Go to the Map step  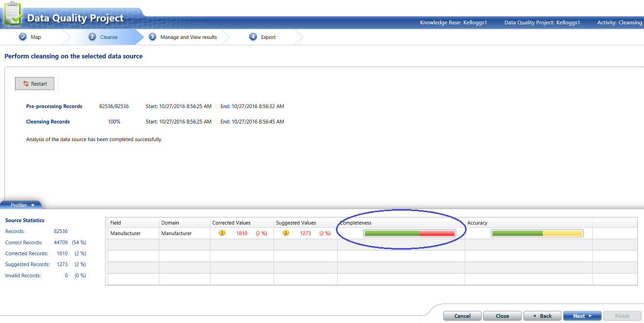(36, 37)
